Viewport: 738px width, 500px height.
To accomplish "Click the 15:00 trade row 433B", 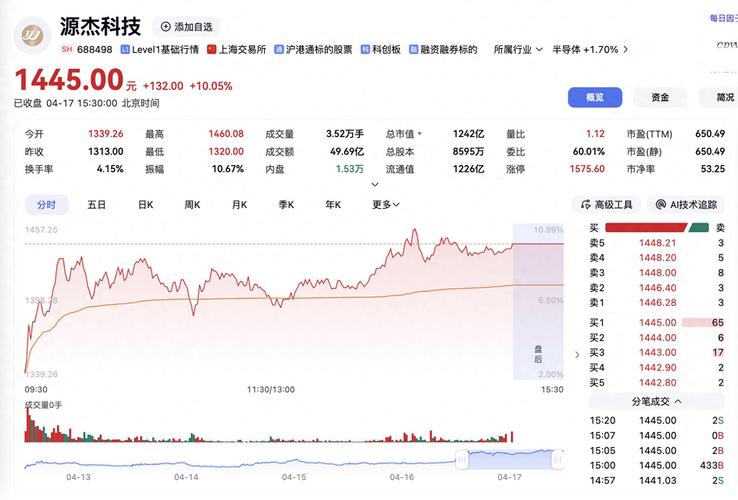I will (657, 465).
